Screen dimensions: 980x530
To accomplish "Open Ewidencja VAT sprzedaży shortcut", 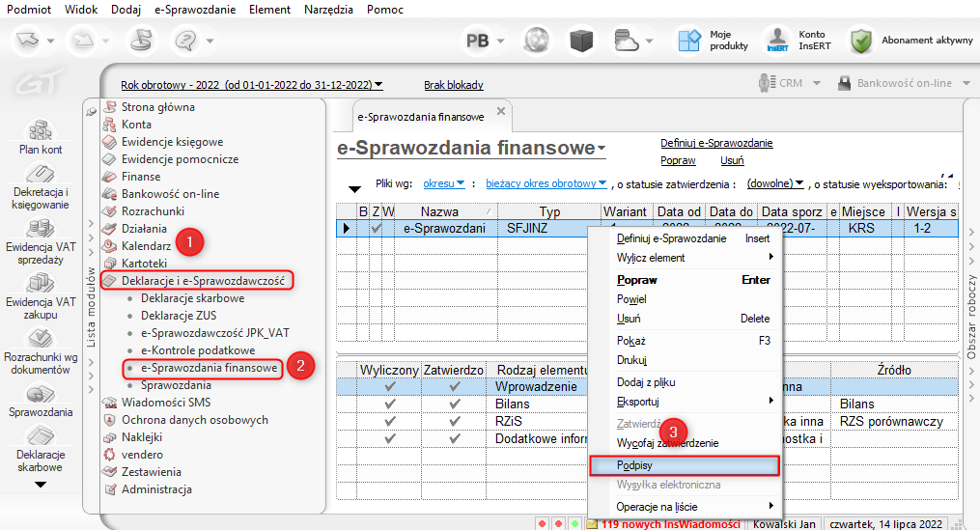I will [x=40, y=241].
